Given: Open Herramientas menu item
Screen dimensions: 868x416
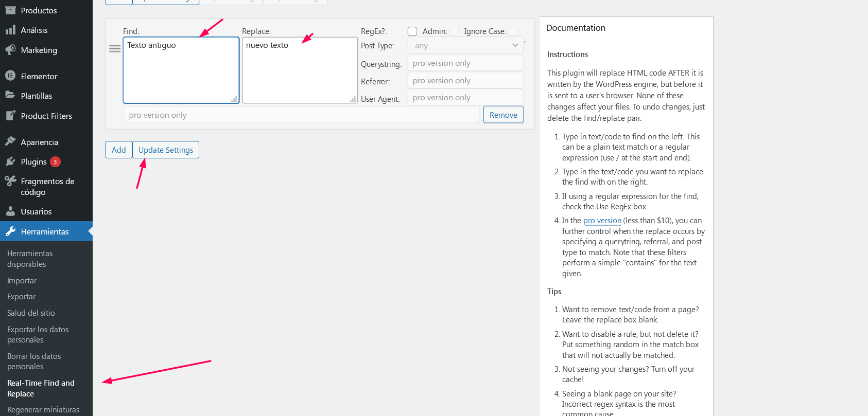Looking at the screenshot, I should [x=46, y=231].
